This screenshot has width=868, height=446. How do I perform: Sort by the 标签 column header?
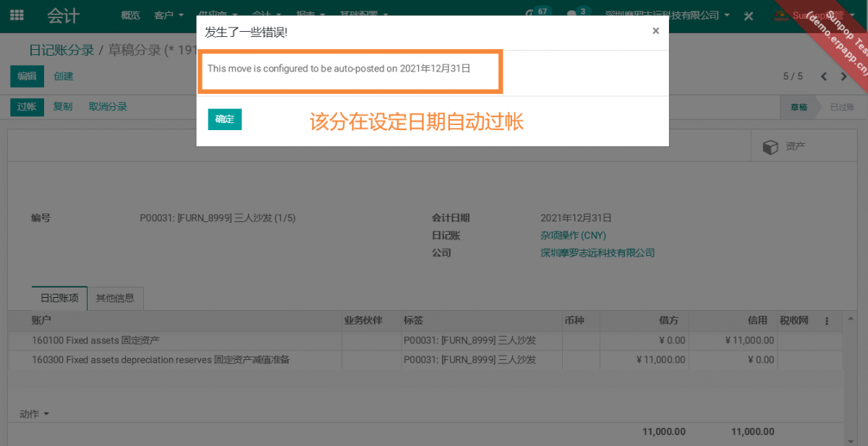(x=482, y=321)
